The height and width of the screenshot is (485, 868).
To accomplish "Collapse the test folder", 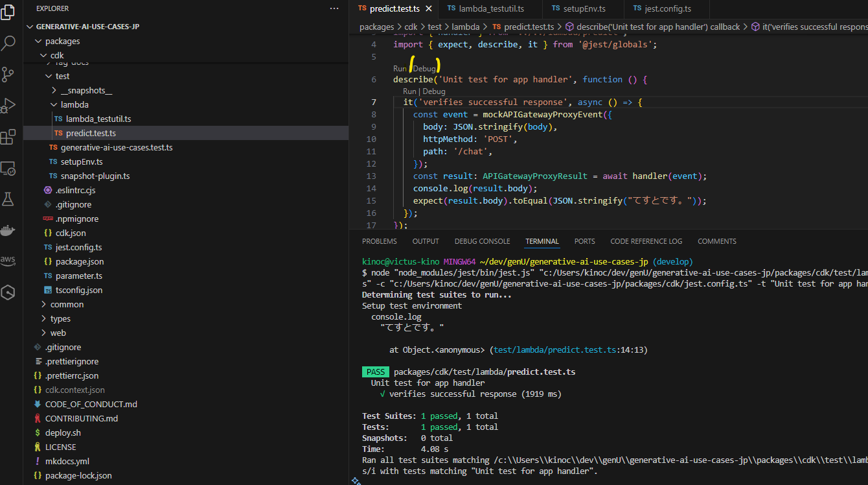I will (x=48, y=76).
